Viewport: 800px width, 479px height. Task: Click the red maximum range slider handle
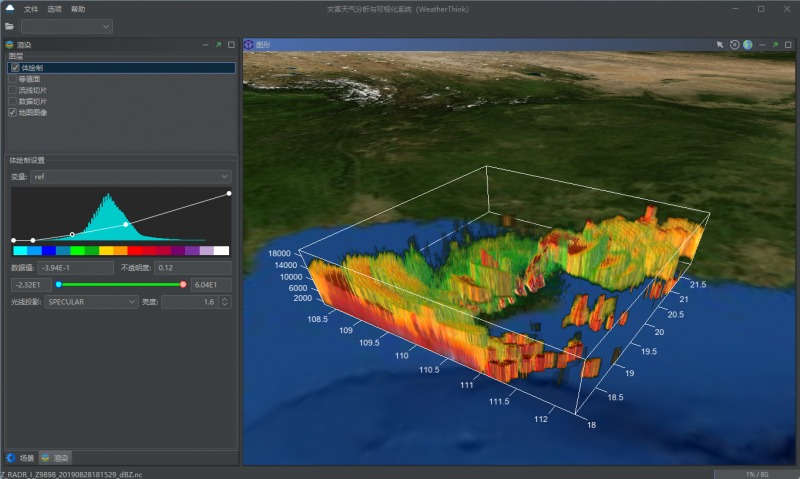click(183, 285)
